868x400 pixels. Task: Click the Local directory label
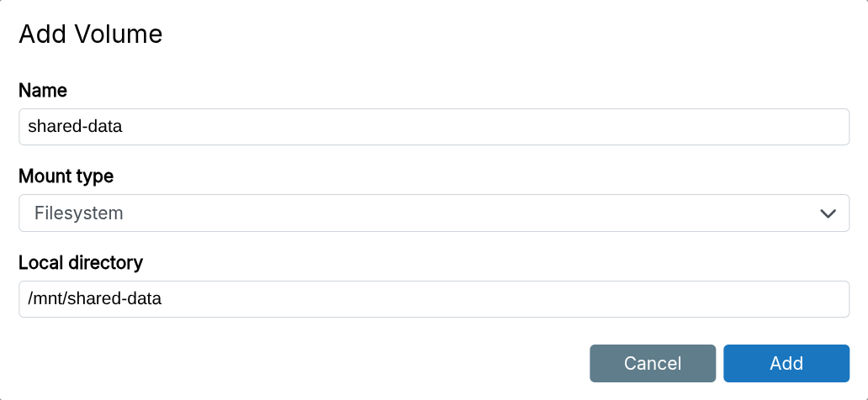pyautogui.click(x=81, y=262)
